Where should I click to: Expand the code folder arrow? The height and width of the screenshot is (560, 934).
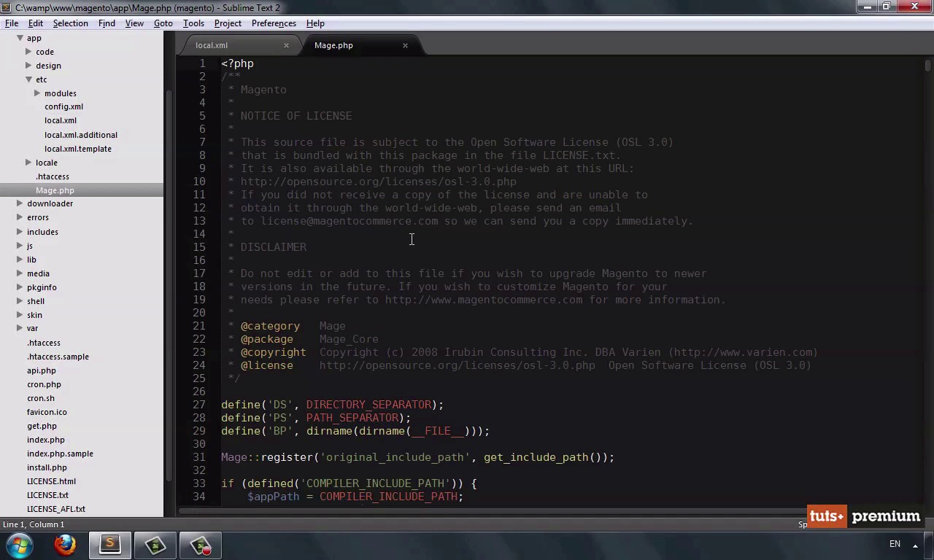[x=28, y=52]
